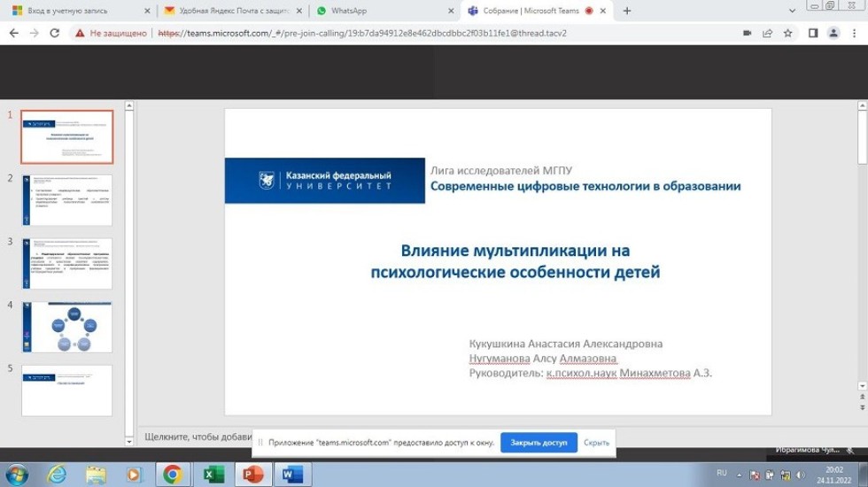
Task: Open Windows Explorer folder icon
Action: (x=96, y=475)
